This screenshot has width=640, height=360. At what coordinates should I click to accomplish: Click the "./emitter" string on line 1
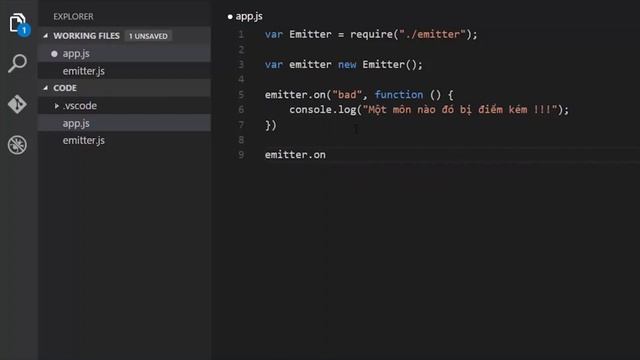pos(433,34)
